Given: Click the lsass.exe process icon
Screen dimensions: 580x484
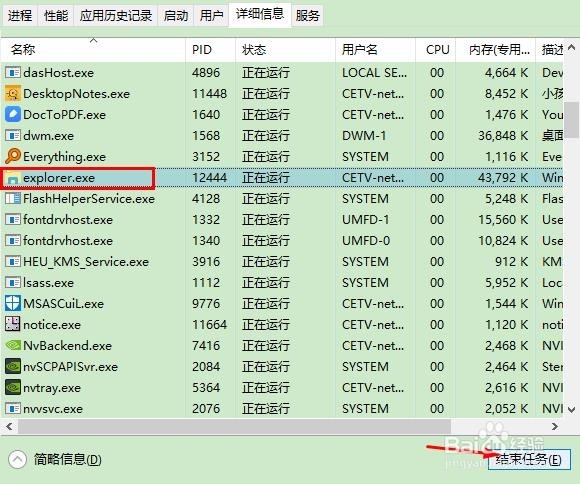Looking at the screenshot, I should pyautogui.click(x=13, y=283).
